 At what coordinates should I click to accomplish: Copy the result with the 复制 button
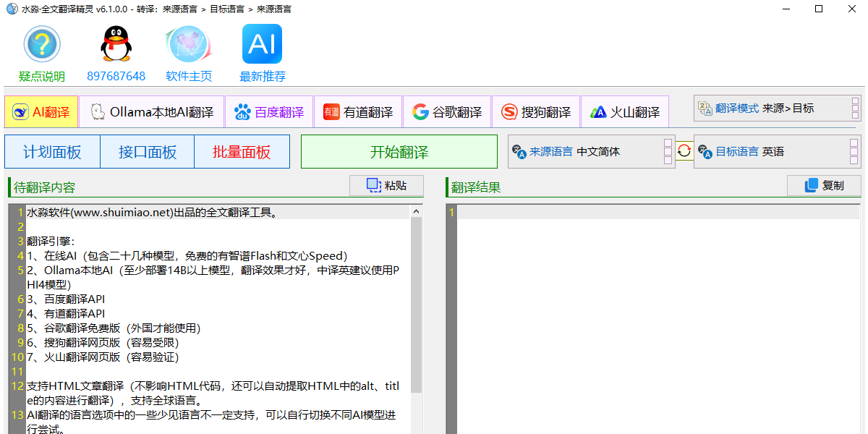824,185
